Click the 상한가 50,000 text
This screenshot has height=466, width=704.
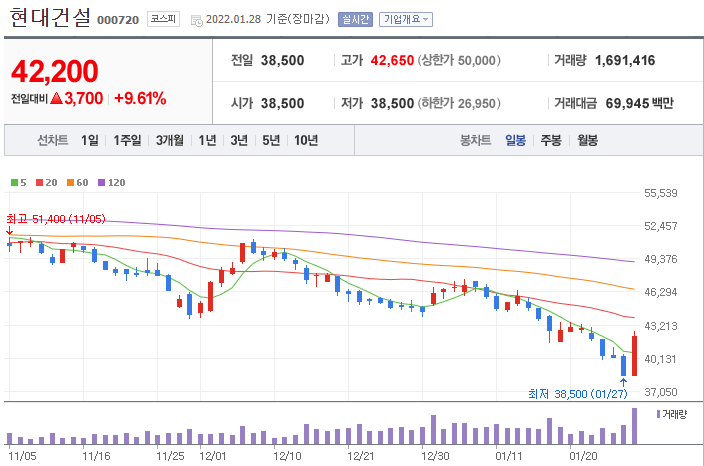tap(459, 60)
